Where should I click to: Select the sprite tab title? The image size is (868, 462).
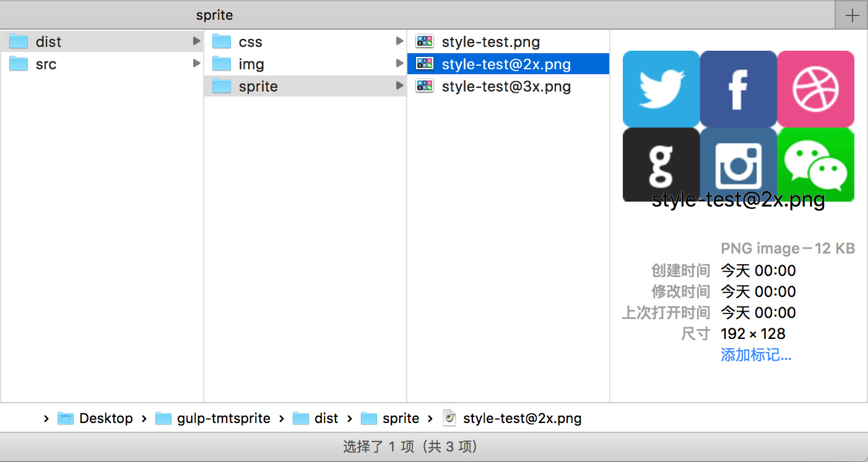(215, 15)
